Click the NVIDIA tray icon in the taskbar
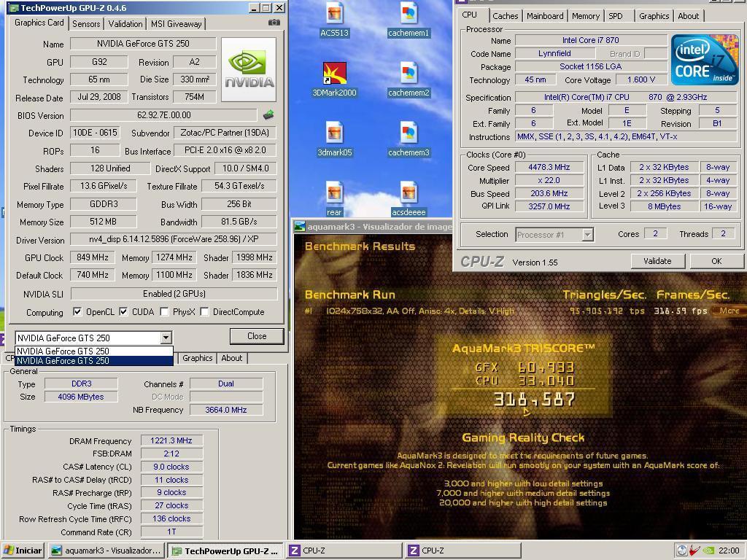This screenshot has height=560, width=747. pos(708,551)
